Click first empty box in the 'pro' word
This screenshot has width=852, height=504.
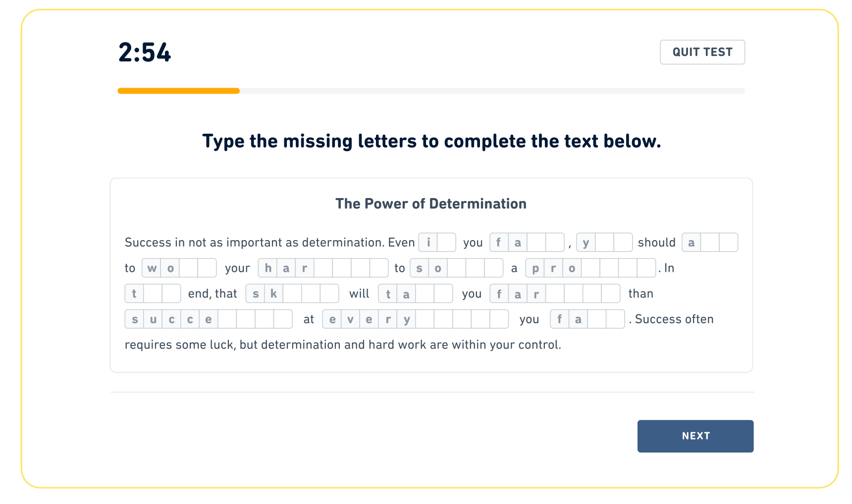590,268
